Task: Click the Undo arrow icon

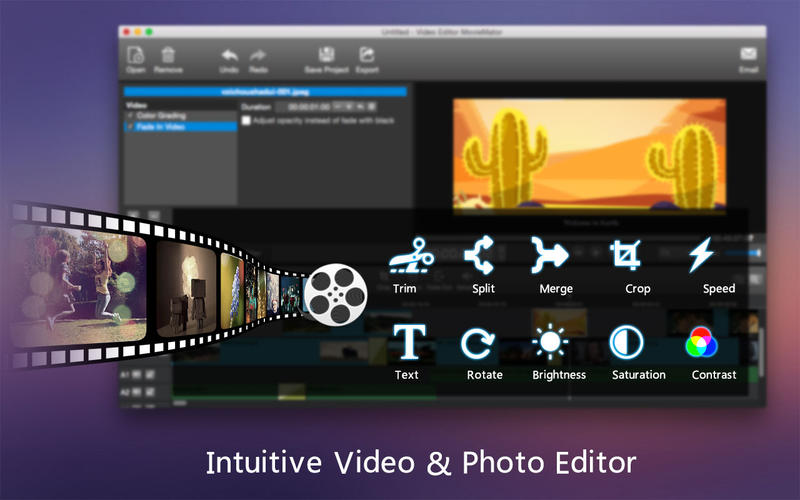Action: coord(230,55)
